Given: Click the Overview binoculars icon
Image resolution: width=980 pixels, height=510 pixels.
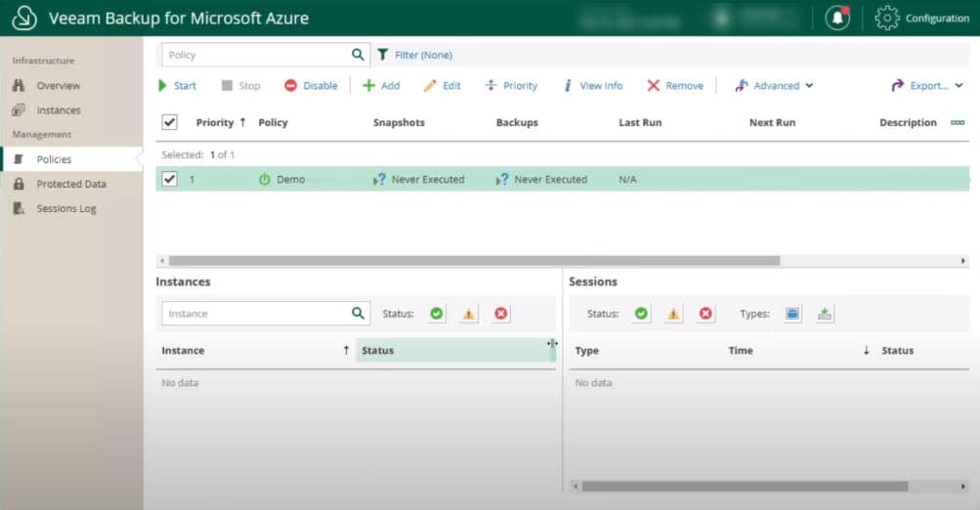Looking at the screenshot, I should pos(19,86).
